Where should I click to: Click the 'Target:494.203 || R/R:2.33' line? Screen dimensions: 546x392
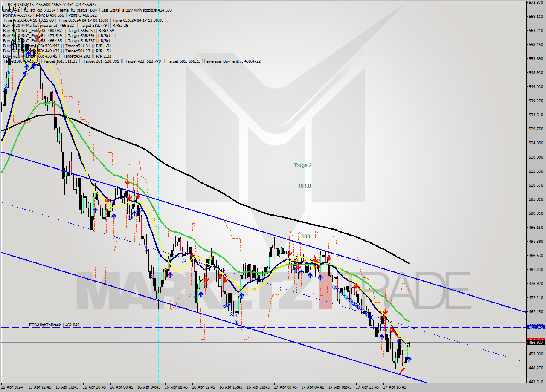(87, 56)
